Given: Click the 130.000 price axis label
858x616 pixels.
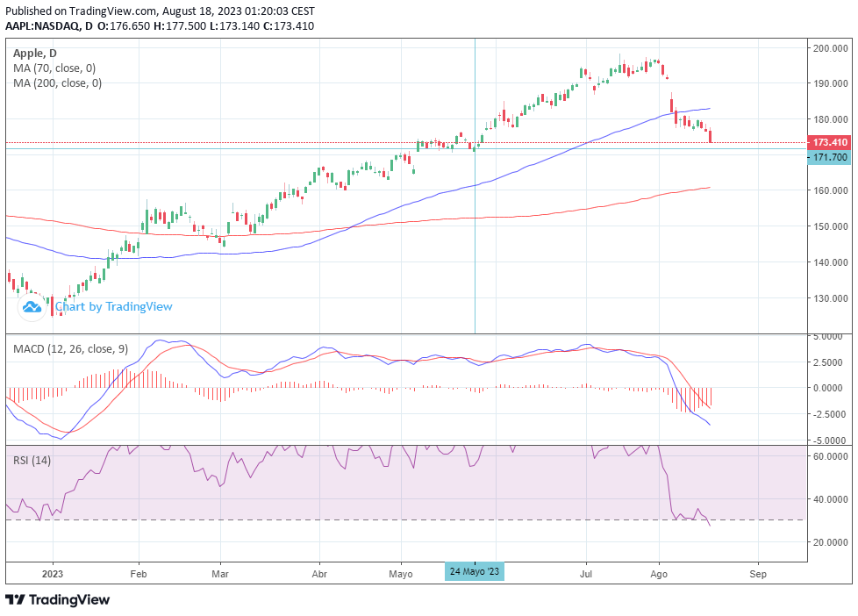Looking at the screenshot, I should [x=831, y=298].
